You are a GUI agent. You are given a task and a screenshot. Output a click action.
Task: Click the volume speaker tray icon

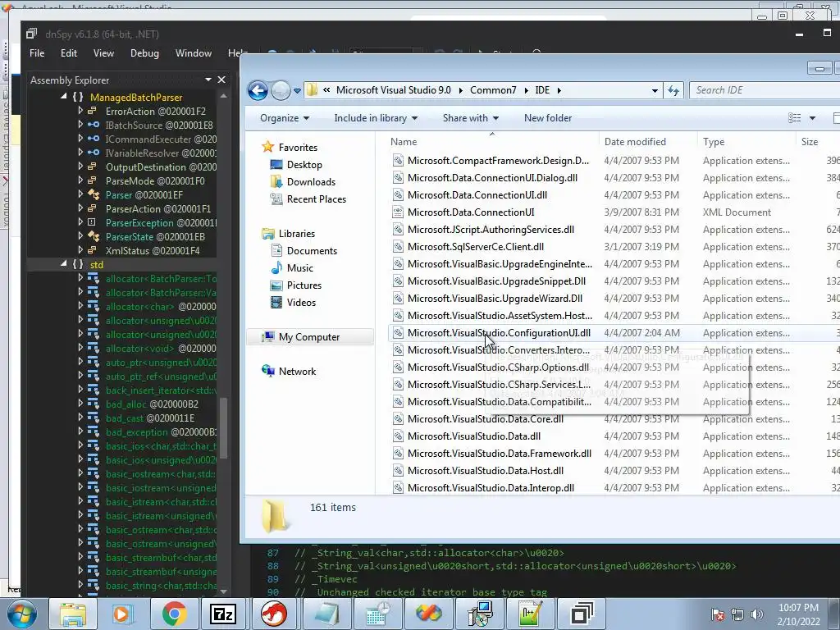pyautogui.click(x=757, y=614)
